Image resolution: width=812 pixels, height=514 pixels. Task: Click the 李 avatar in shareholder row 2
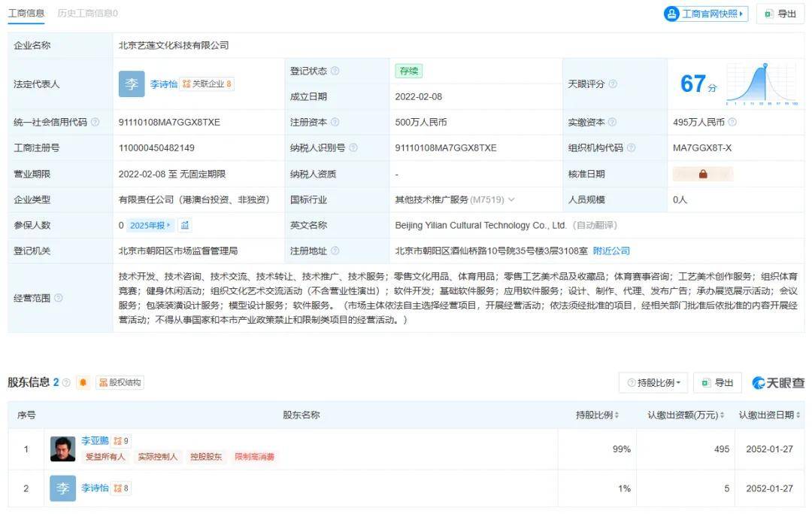(62, 488)
